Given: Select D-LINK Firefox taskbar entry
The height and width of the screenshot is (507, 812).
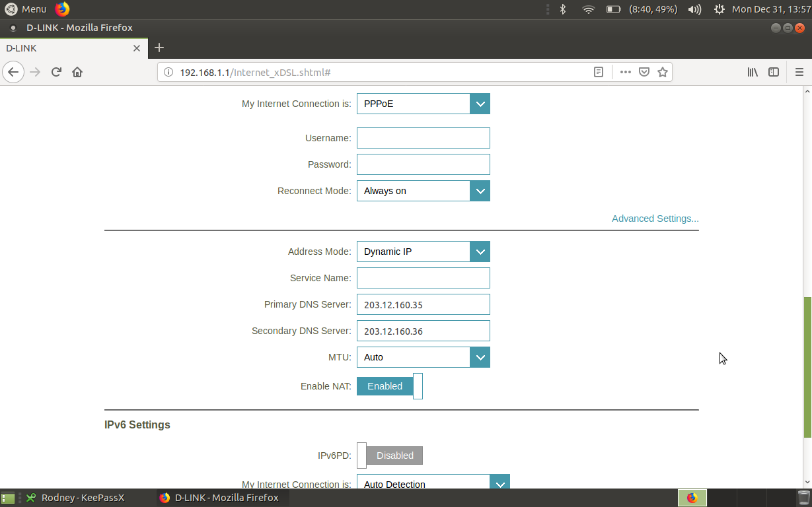Looking at the screenshot, I should point(221,498).
